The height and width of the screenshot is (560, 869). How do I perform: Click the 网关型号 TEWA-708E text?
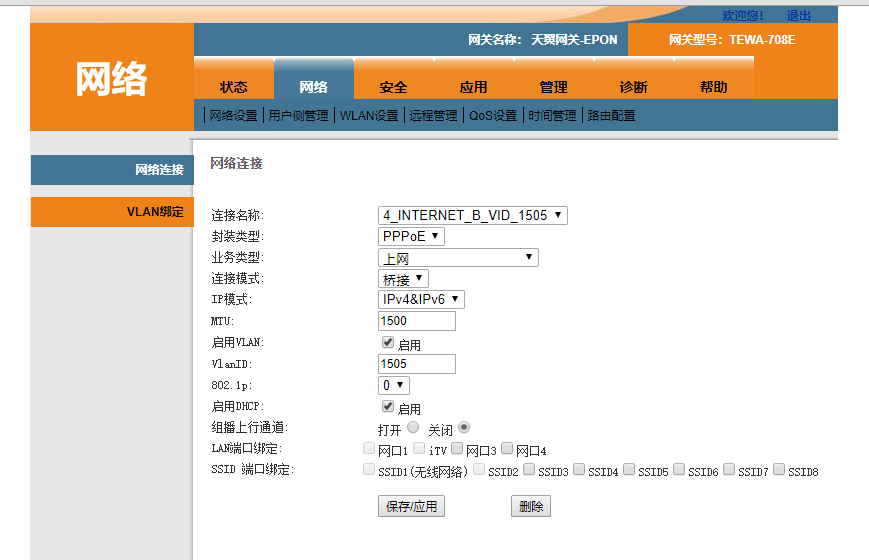(732, 40)
